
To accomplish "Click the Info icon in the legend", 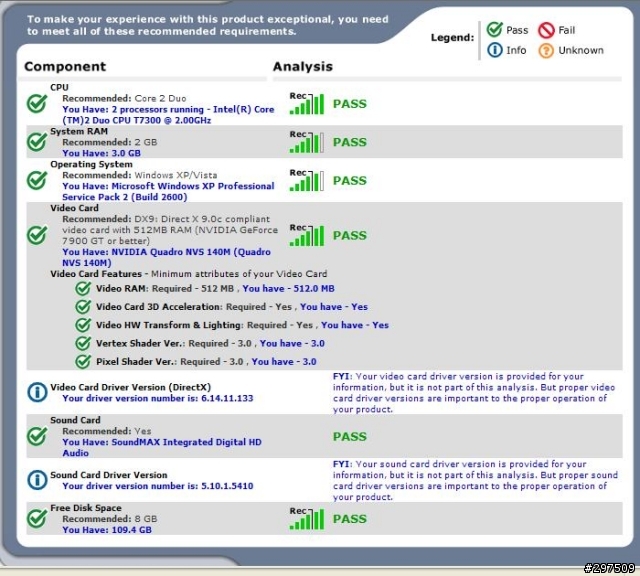I will click(495, 50).
